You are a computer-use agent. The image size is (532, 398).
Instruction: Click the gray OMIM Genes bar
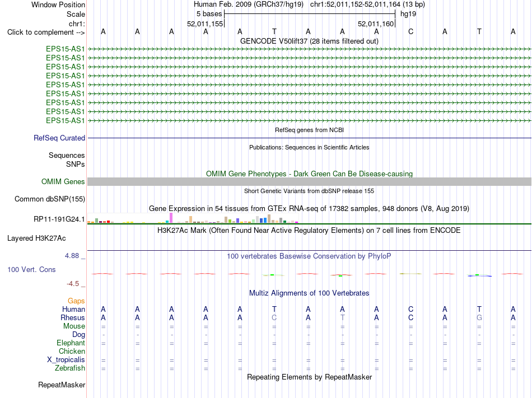pos(309,182)
